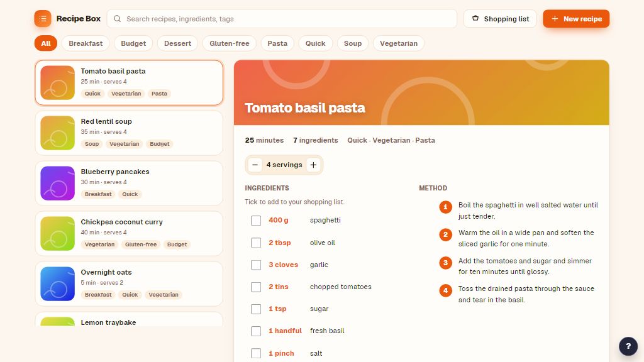Click the '4 servings' label

click(x=284, y=165)
